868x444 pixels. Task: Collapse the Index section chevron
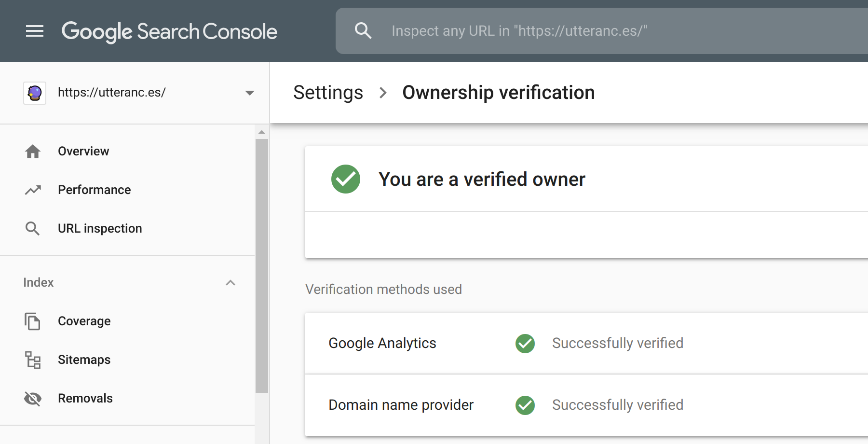(231, 283)
